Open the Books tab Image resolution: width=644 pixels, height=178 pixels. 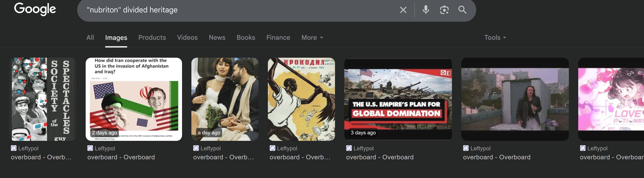[246, 38]
